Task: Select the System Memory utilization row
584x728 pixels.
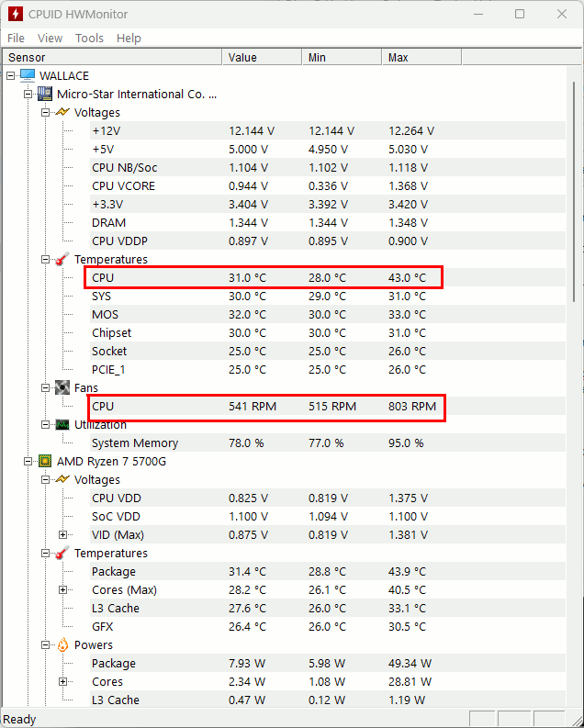Action: pyautogui.click(x=328, y=442)
